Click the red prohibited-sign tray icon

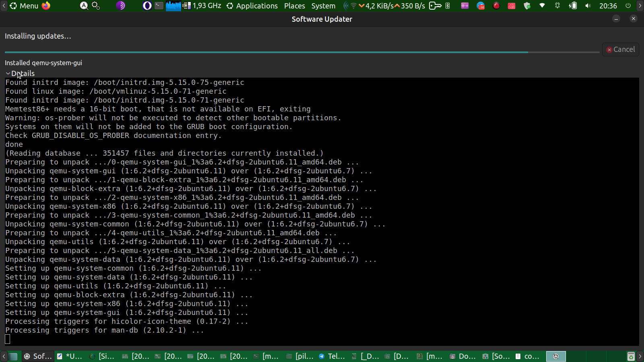click(x=512, y=6)
